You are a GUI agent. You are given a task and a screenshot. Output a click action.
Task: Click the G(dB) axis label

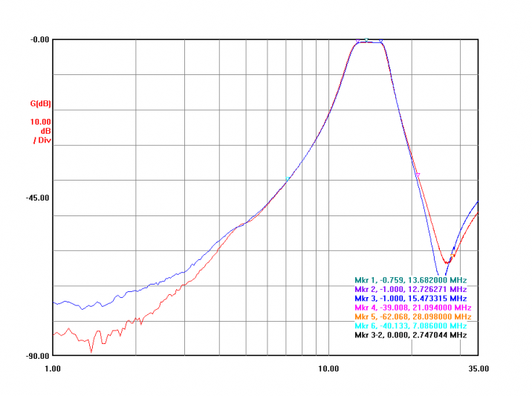pos(40,103)
